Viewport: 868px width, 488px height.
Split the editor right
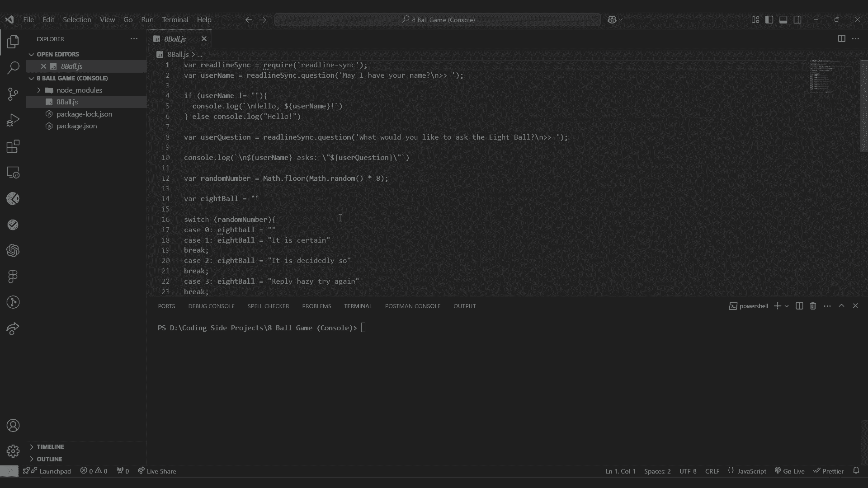(841, 39)
